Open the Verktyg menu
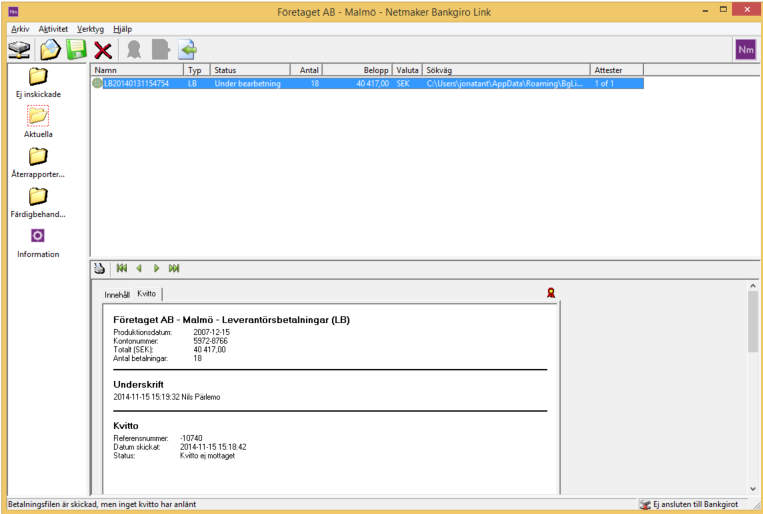 91,29
